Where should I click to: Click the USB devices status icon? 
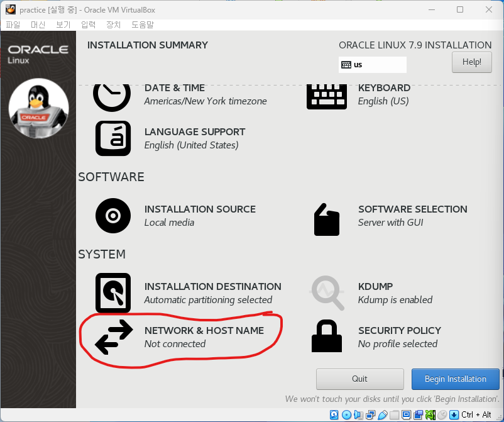point(383,415)
